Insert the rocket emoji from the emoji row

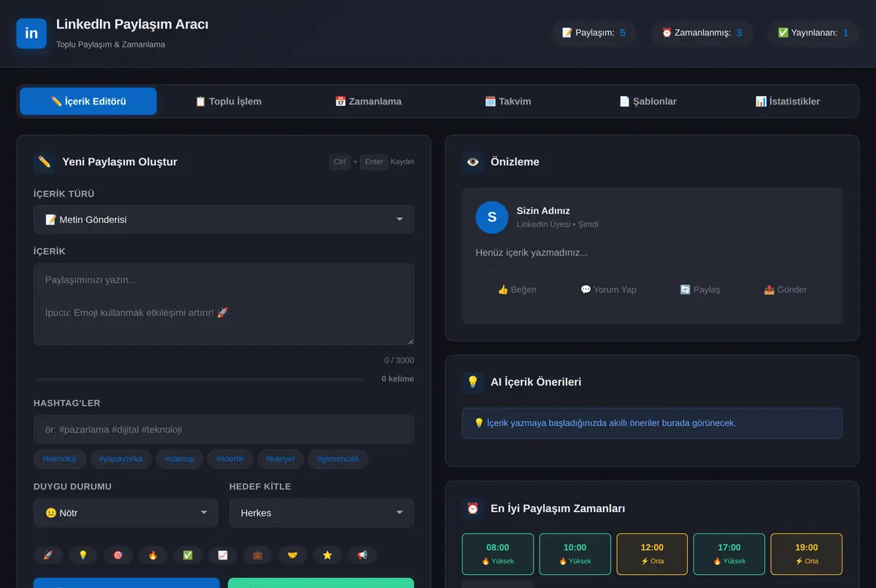(x=48, y=555)
